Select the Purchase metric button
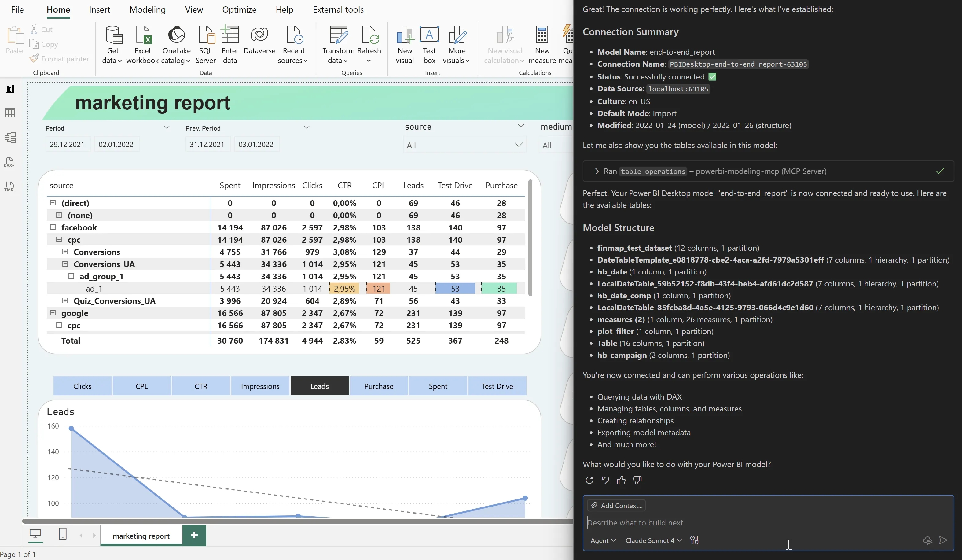 coord(378,386)
